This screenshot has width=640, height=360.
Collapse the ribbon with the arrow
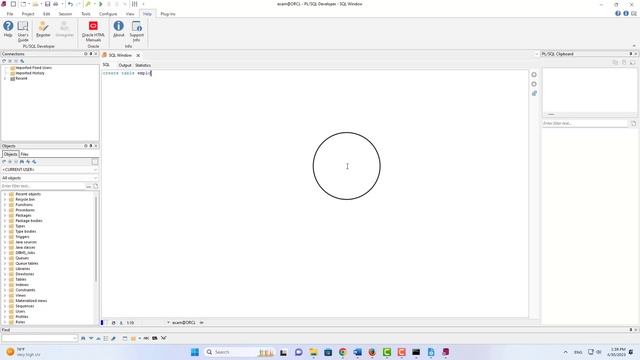pos(634,46)
